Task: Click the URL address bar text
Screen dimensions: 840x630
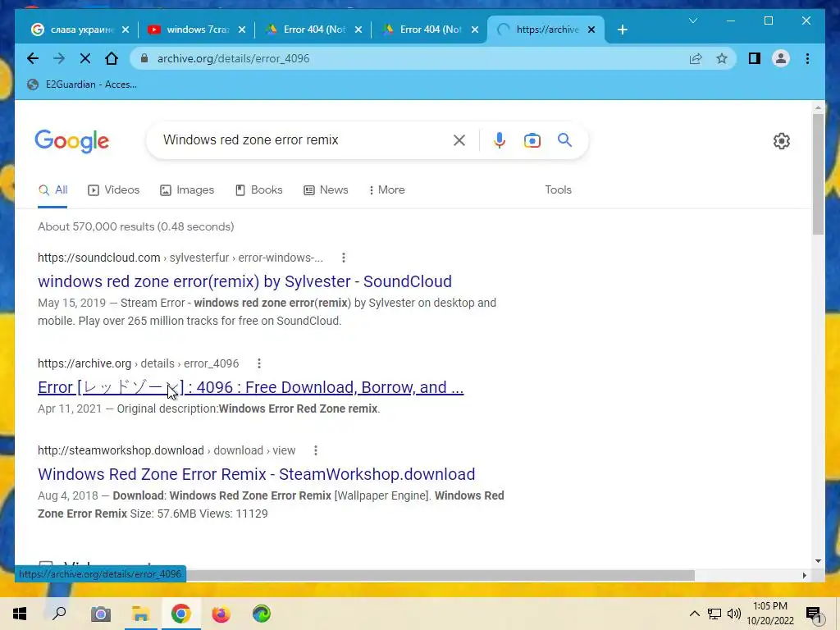Action: [233, 58]
